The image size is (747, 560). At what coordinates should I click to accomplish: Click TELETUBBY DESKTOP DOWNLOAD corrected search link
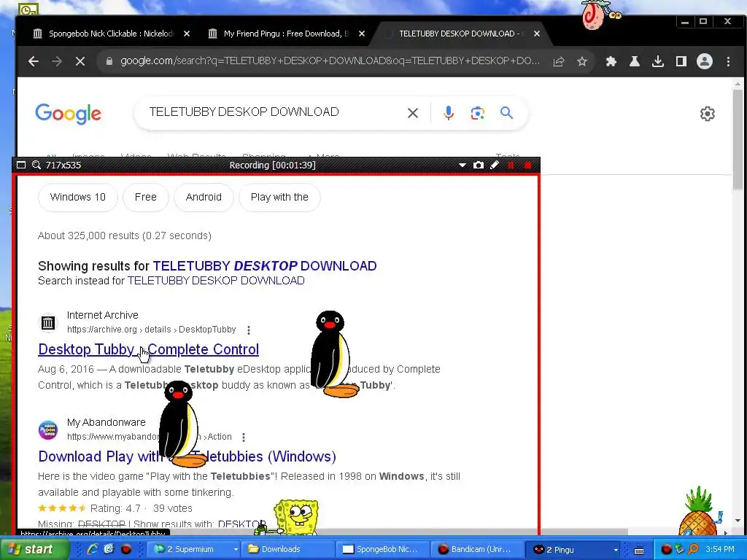pos(264,266)
